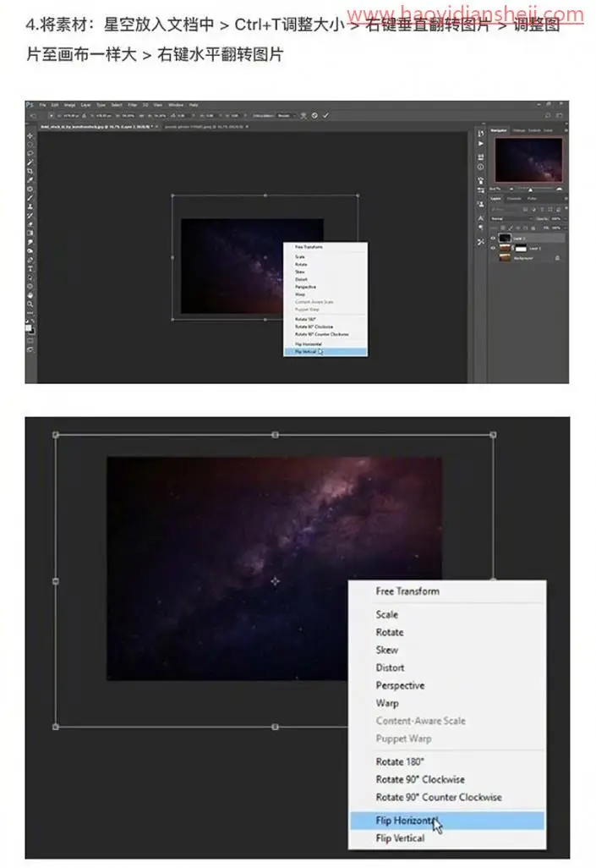Click bottom-center transform handle in enlarged canvas

(275, 727)
